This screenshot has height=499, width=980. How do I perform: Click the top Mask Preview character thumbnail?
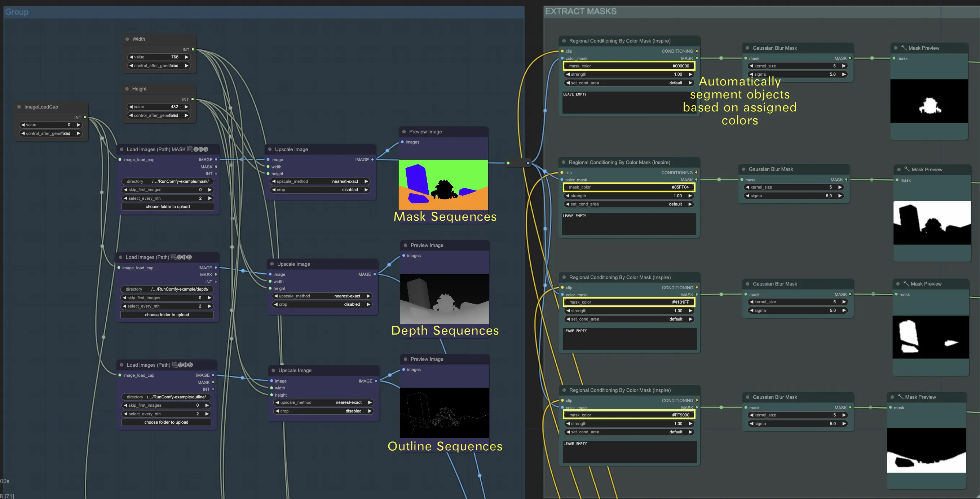coord(929,101)
